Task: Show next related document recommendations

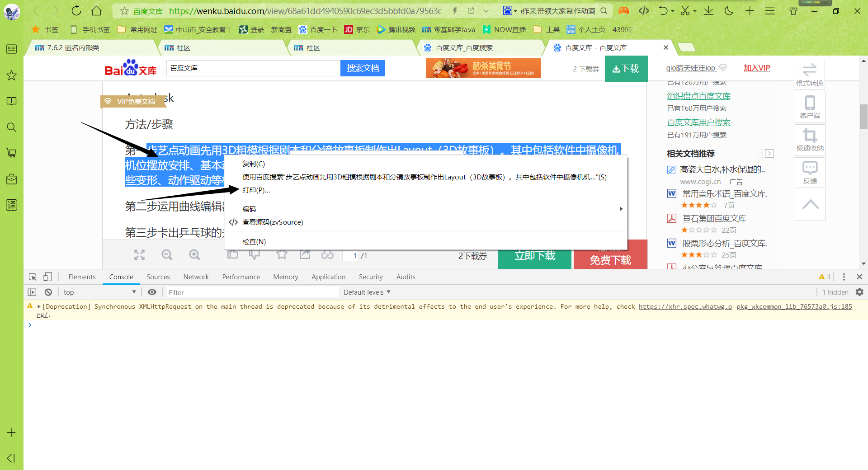Action: click(x=770, y=154)
